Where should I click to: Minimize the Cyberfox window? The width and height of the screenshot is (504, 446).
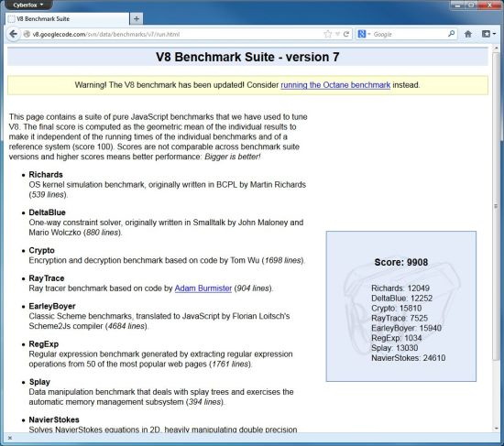click(457, 5)
